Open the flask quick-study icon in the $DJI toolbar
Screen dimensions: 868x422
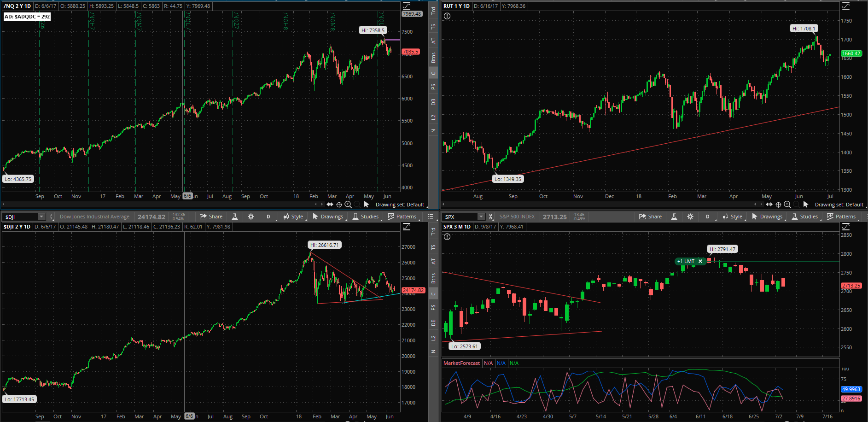point(235,217)
